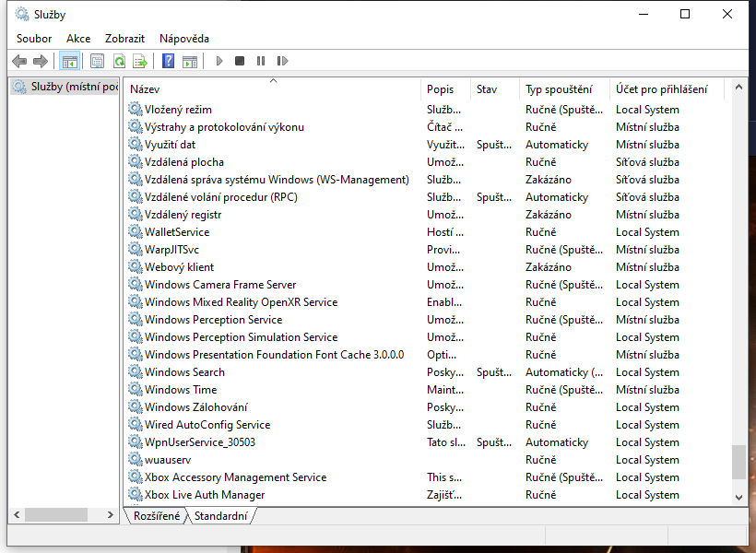Click gear icon next to Vzdálená plocha

[136, 161]
